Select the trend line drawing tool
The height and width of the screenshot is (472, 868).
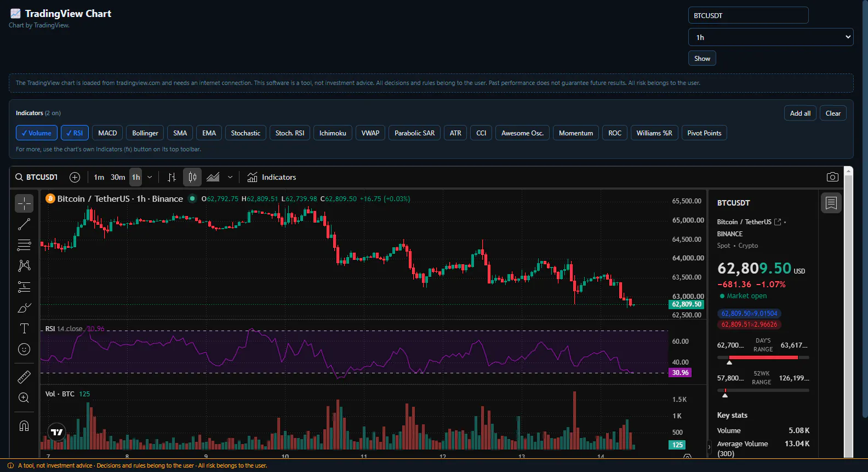(24, 224)
